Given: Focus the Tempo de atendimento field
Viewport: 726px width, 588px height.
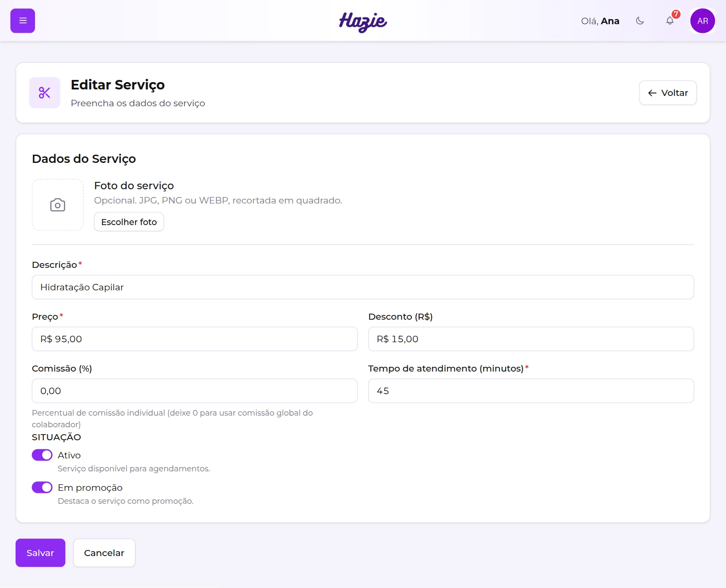Looking at the screenshot, I should 531,391.
